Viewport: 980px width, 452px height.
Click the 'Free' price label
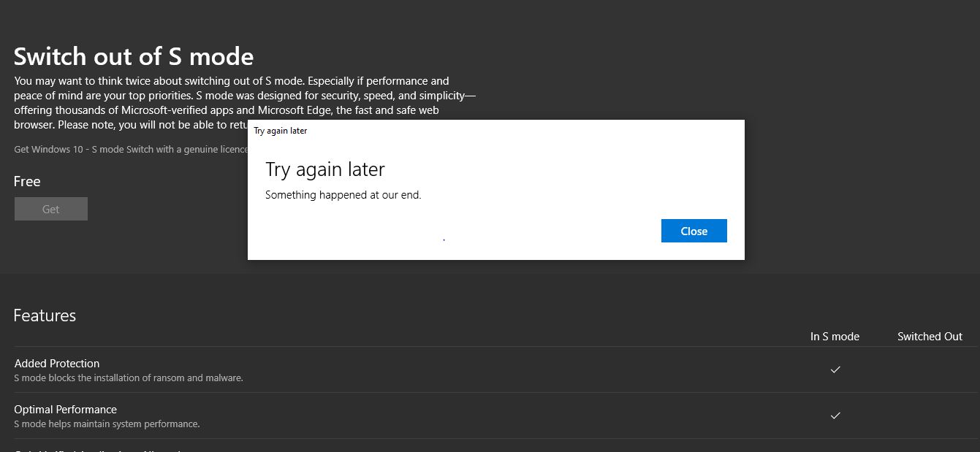27,181
